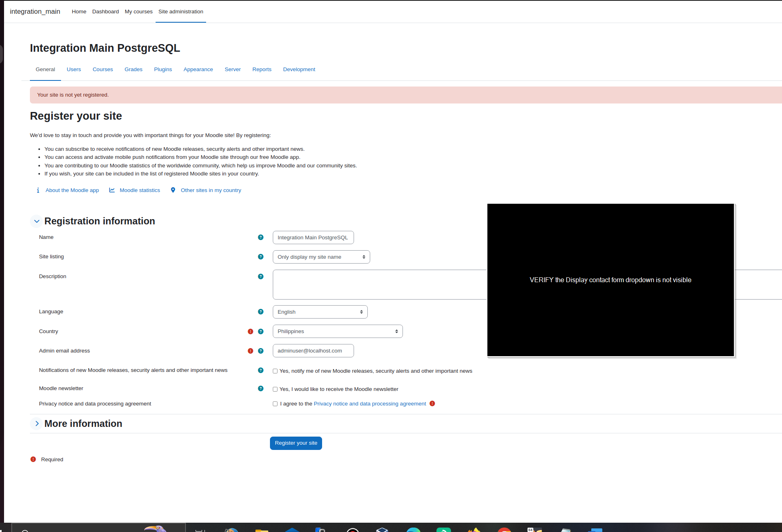This screenshot has width=782, height=532.
Task: Agree to the privacy notice checkbox
Action: tap(275, 404)
